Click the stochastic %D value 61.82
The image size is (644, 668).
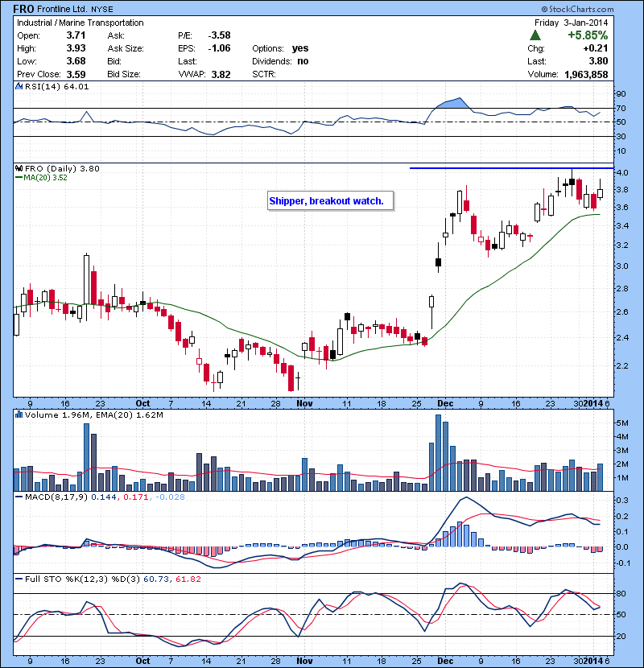pos(188,579)
